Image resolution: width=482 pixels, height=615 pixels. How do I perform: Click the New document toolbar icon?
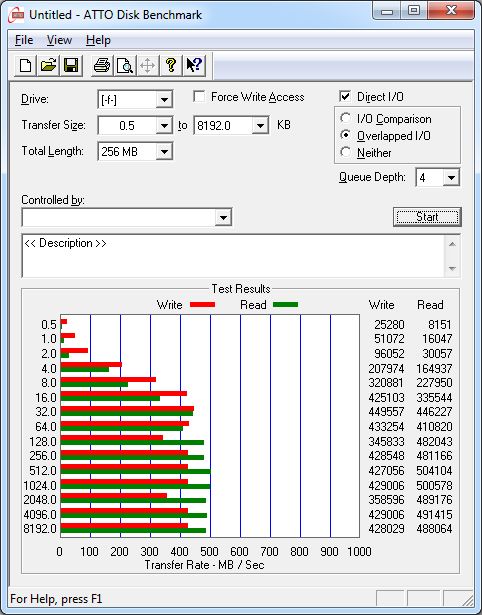[25, 66]
